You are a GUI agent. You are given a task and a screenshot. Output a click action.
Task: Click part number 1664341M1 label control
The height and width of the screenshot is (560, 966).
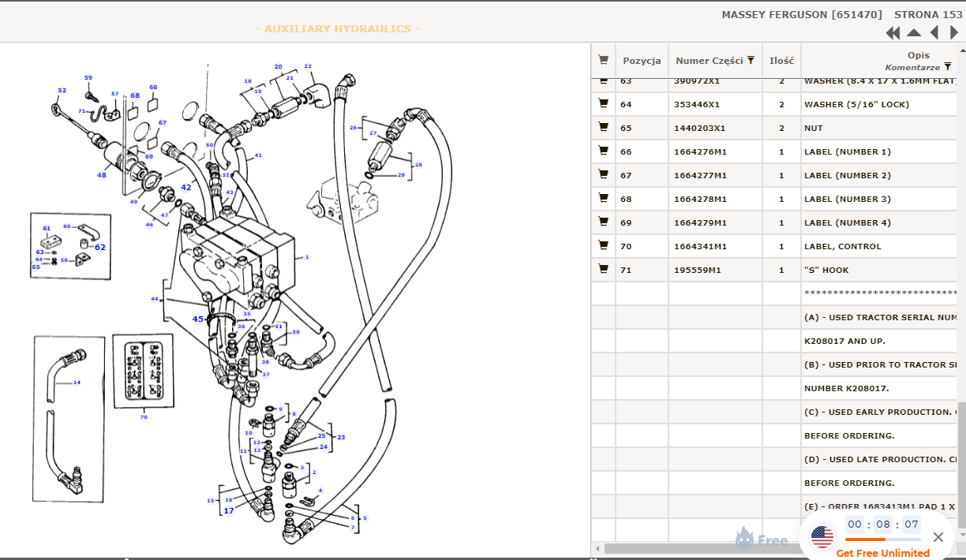(x=700, y=246)
